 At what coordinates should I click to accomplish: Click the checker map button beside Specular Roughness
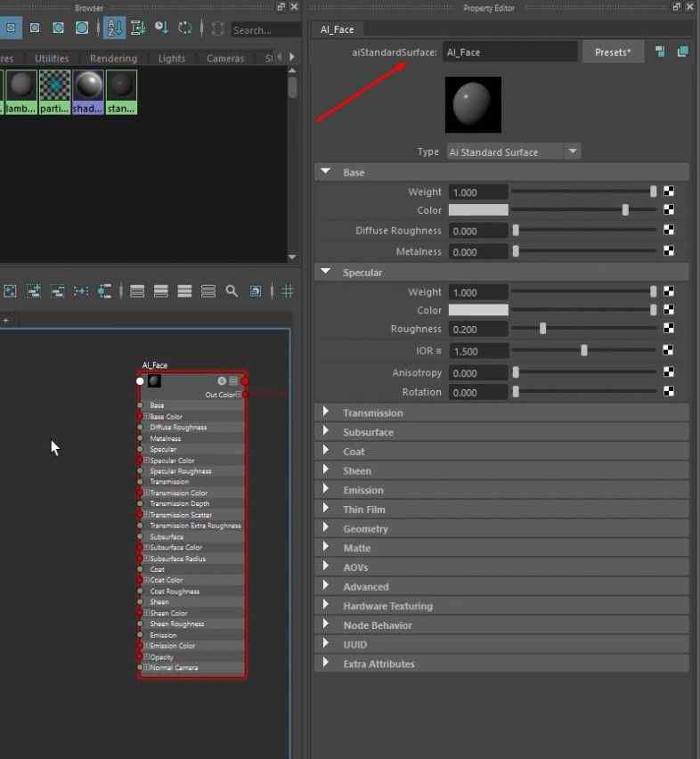[669, 329]
